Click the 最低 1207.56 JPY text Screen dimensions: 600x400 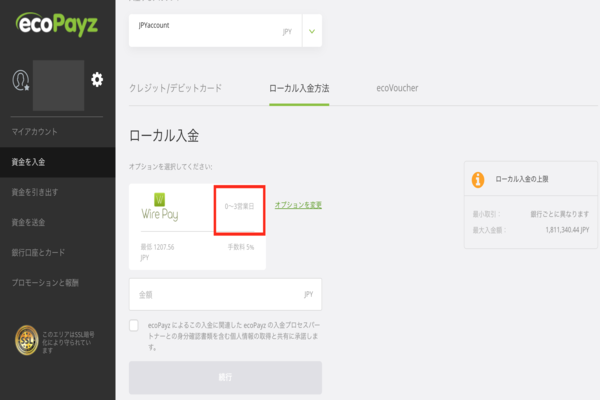click(157, 252)
